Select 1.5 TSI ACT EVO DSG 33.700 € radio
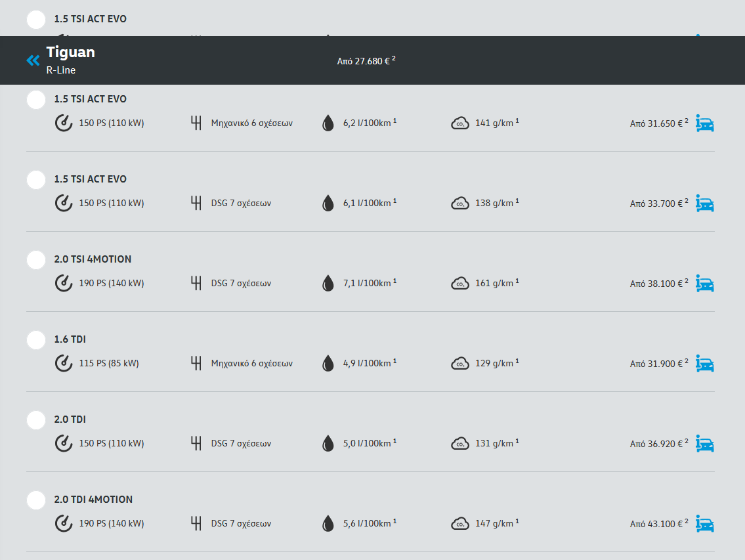The width and height of the screenshot is (745, 560). [36, 180]
